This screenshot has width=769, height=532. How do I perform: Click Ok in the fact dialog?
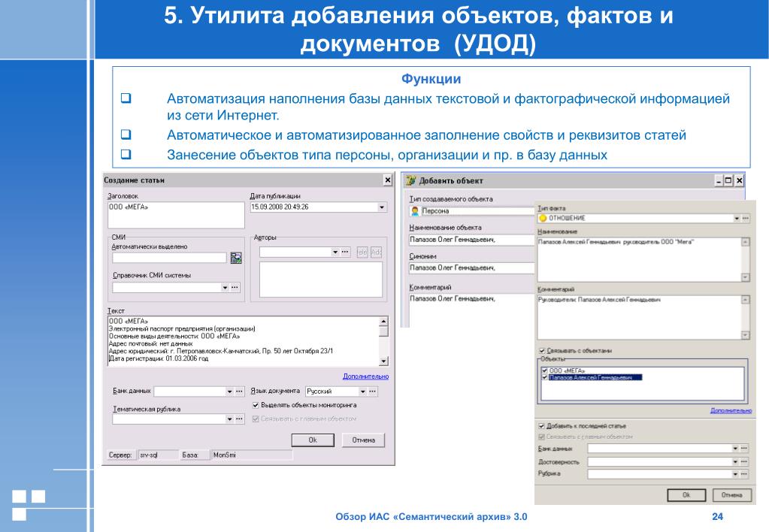tap(686, 494)
